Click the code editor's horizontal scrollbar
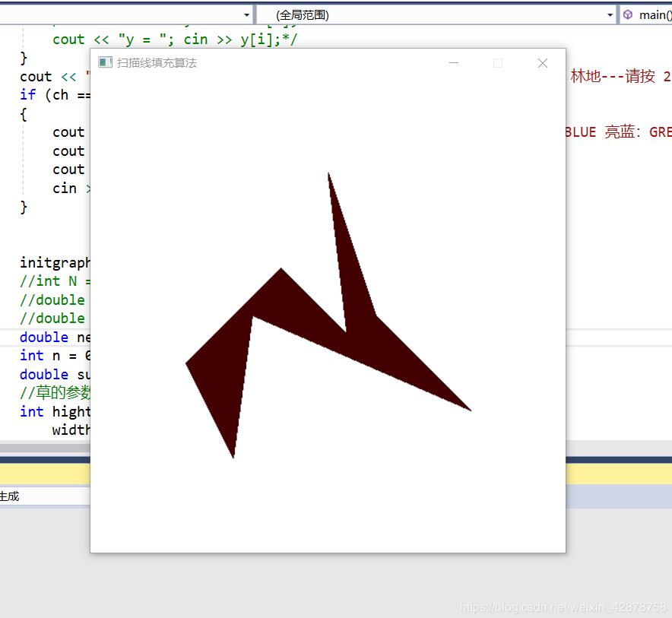Screen dimensions: 672x618 click(46, 448)
